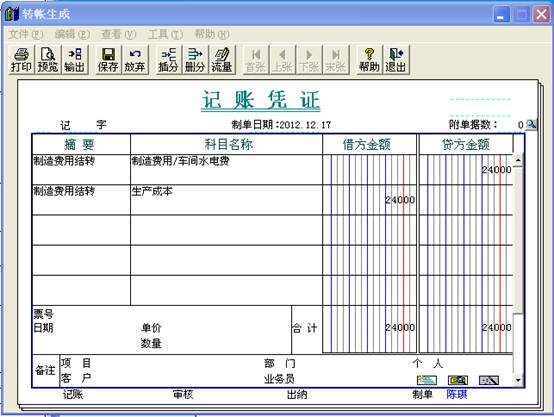Click the 出纳 label at bottom
This screenshot has width=554, height=417.
coord(297,394)
